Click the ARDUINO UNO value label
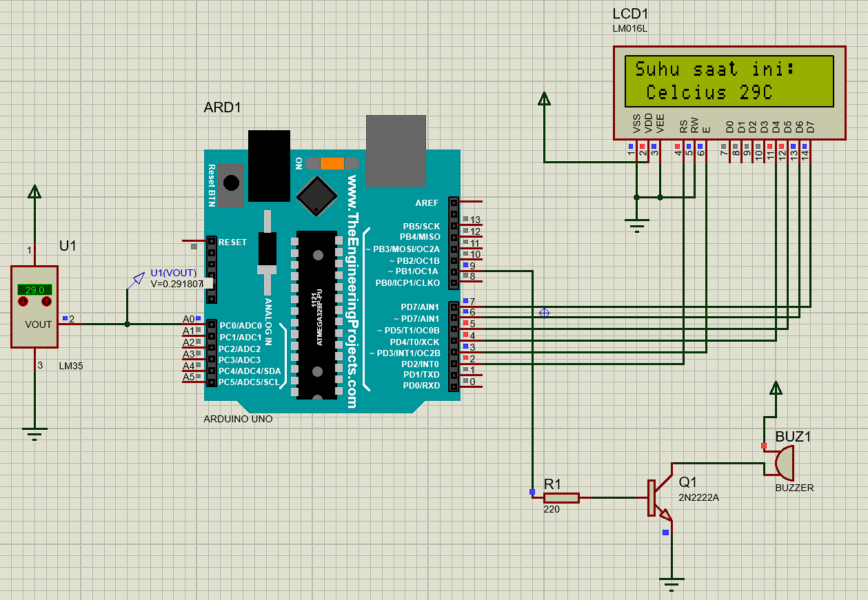Screen dimensions: 868x600 coord(239,419)
